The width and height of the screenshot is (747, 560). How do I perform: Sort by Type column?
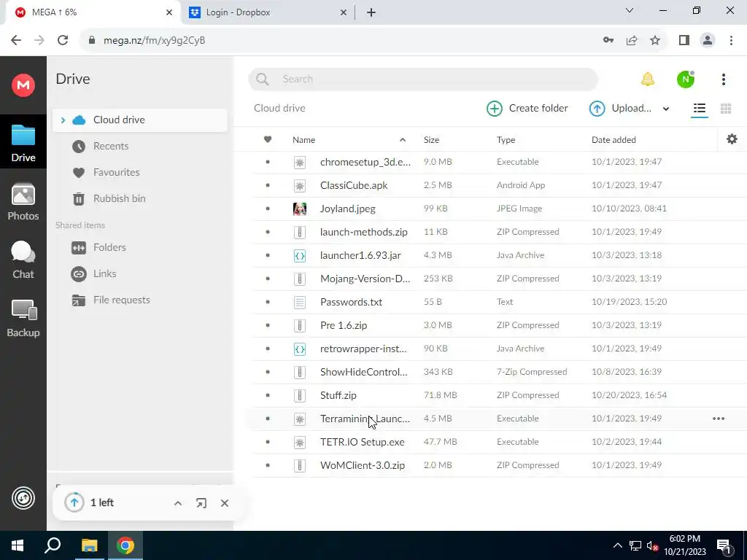click(x=506, y=140)
